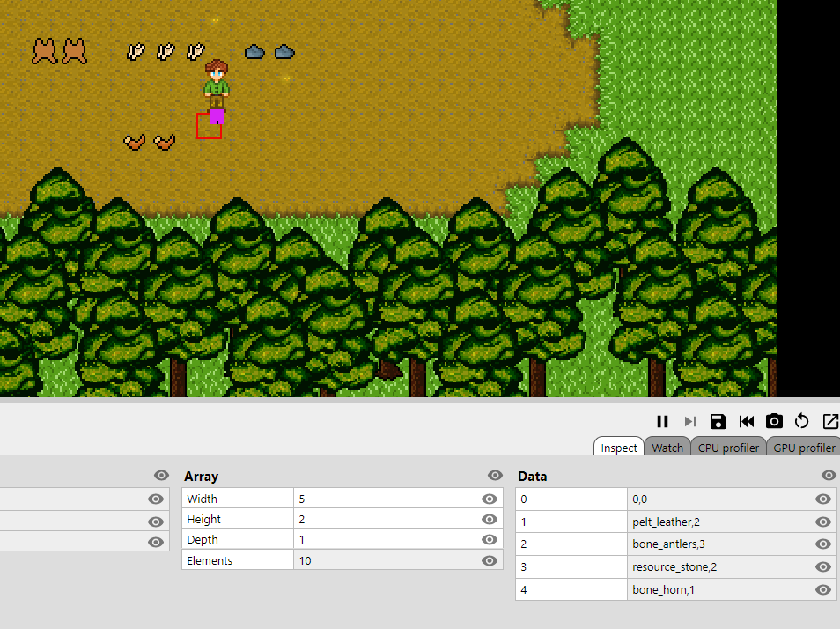Toggle watch eye for Elements row
The width and height of the screenshot is (840, 629).
(x=489, y=560)
